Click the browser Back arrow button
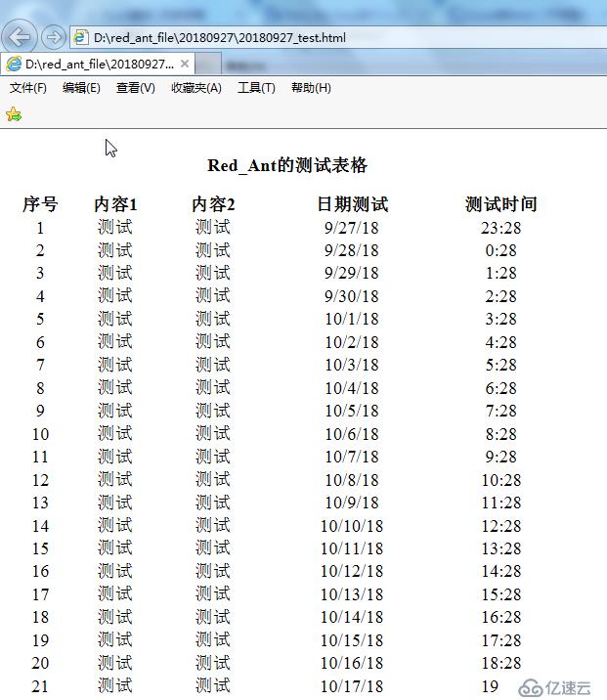This screenshot has height=700, width=607. (x=20, y=36)
